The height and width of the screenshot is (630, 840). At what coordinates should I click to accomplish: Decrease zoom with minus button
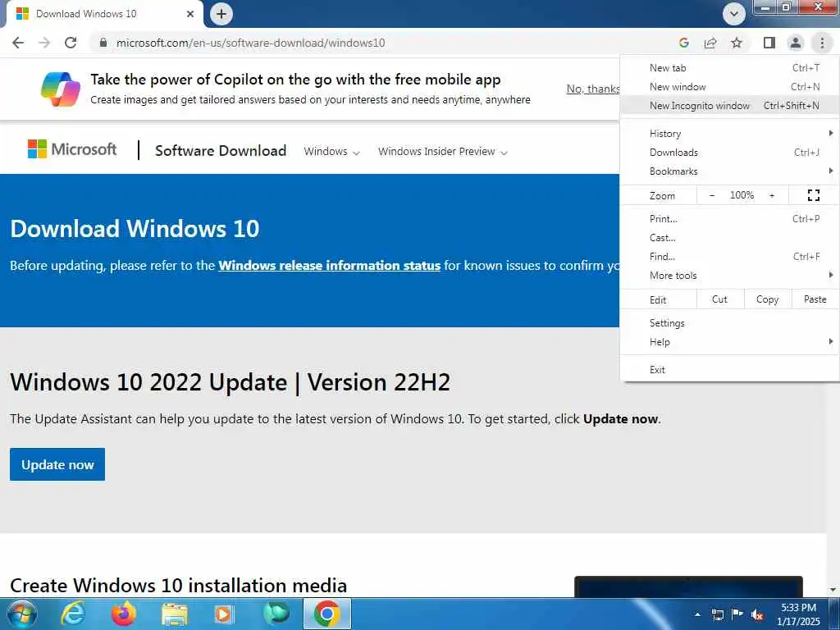[712, 195]
